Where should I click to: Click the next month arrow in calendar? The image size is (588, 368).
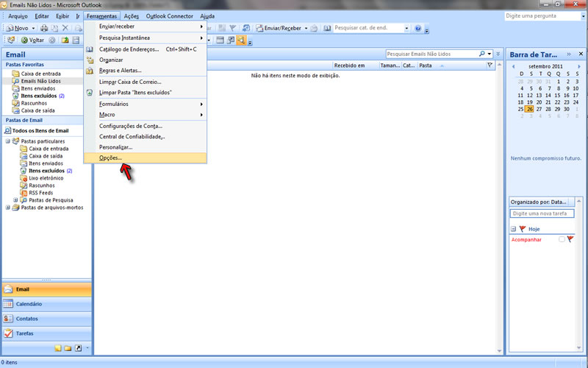coord(578,66)
